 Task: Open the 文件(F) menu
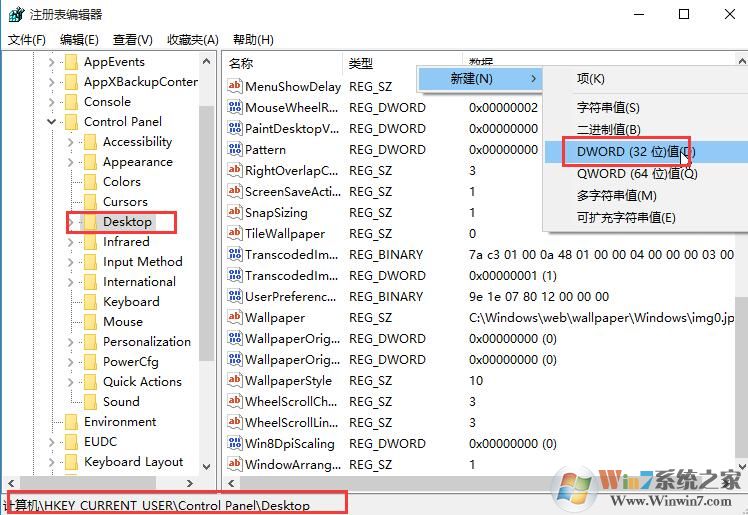point(27,40)
